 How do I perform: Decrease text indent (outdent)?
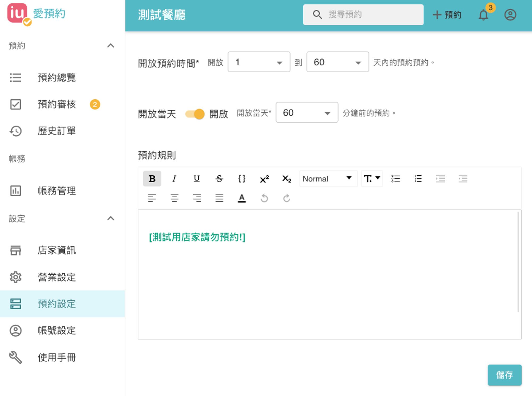pos(463,179)
